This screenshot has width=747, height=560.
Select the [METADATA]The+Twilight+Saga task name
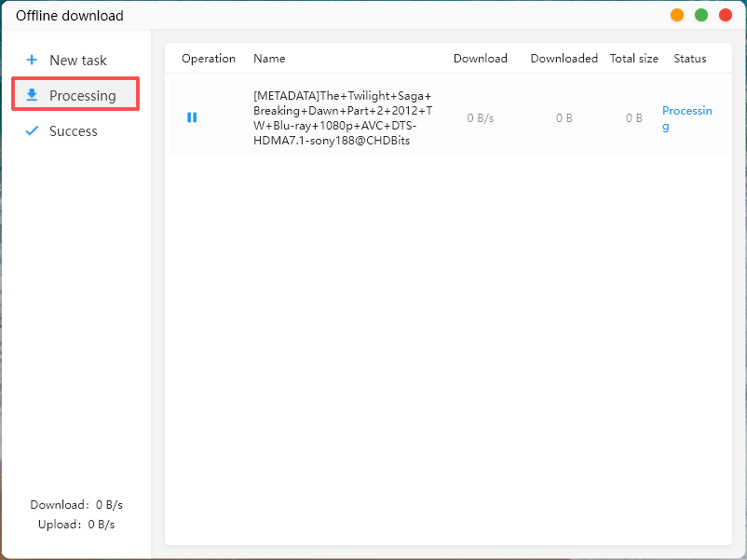(343, 117)
